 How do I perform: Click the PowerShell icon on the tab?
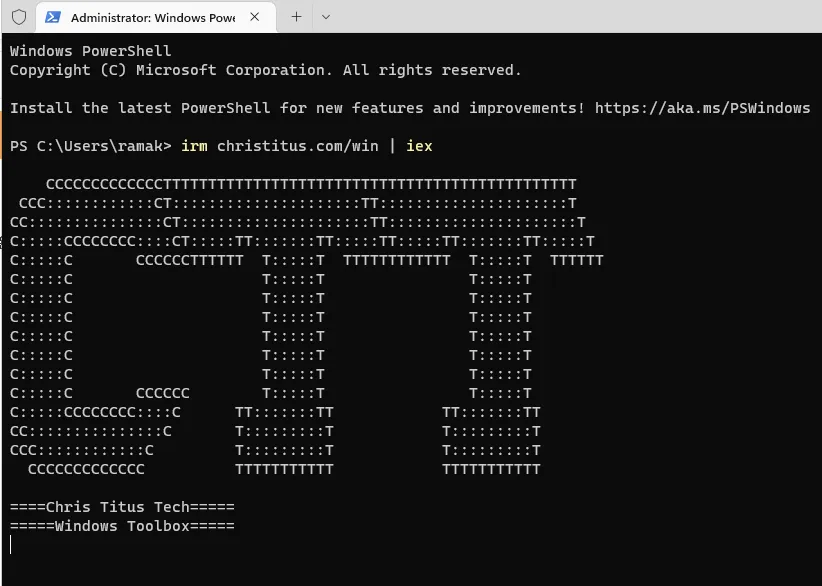tap(53, 17)
